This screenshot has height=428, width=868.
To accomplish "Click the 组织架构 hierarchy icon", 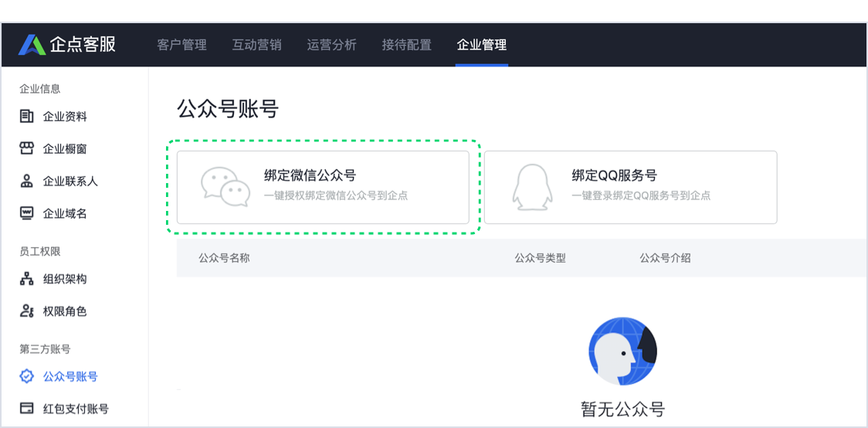I will tap(26, 279).
